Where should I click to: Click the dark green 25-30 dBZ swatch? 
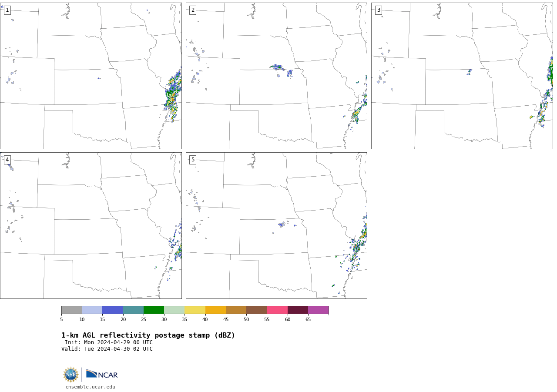tap(154, 310)
